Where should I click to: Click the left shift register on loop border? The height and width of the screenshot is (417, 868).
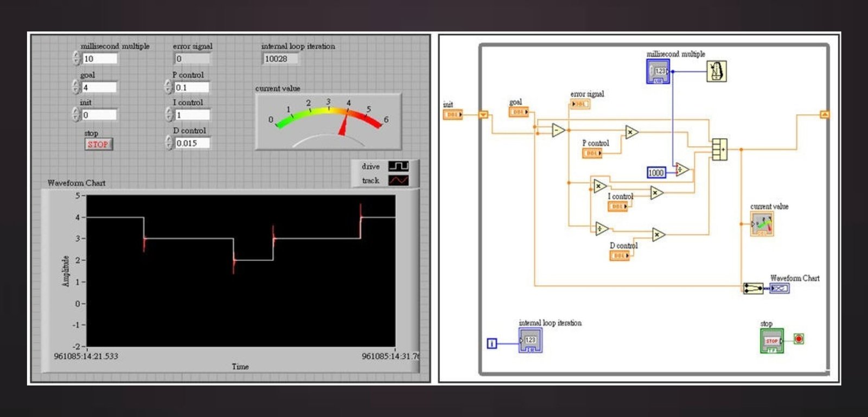point(483,114)
